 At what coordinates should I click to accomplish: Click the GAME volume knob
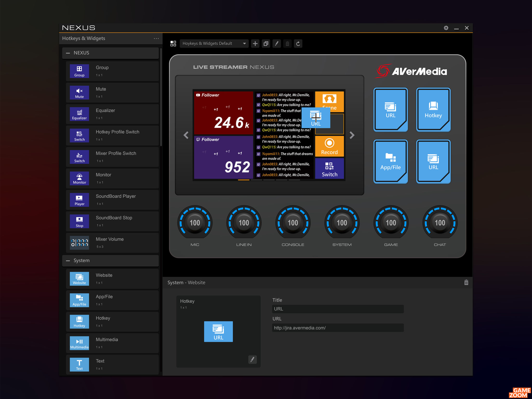point(391,223)
